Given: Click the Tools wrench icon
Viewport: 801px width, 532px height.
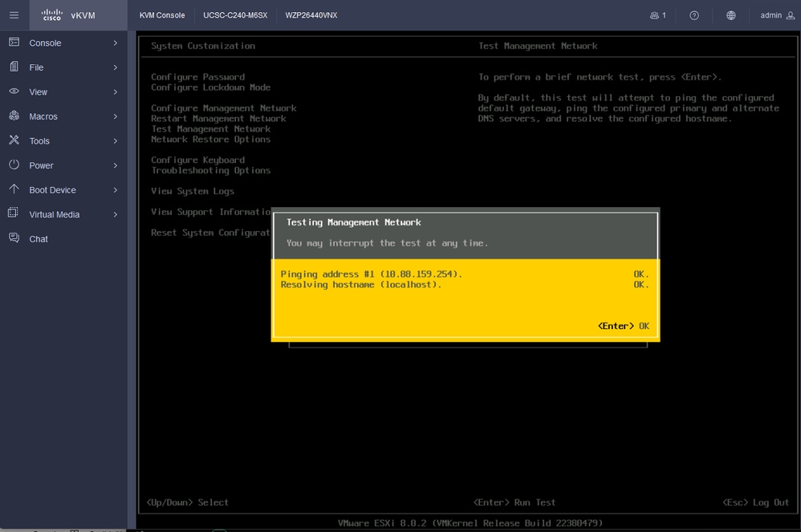Looking at the screenshot, I should (14, 140).
